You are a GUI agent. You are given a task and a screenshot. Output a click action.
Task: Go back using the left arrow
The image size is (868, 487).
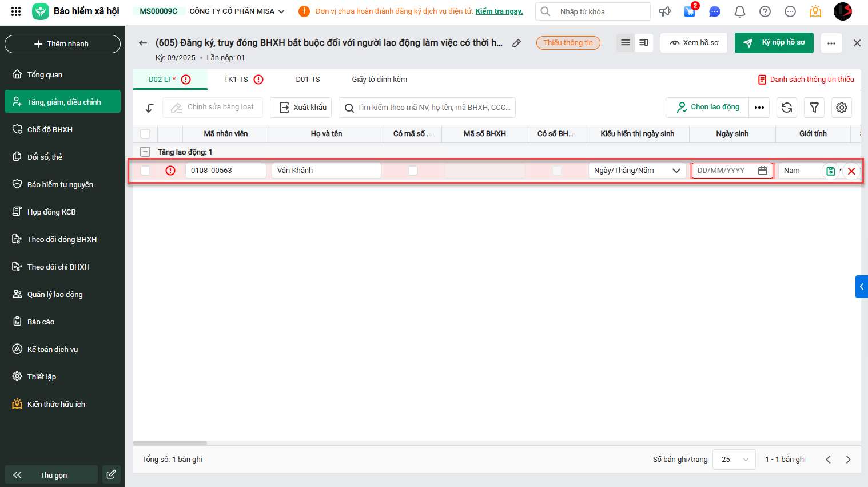[143, 43]
